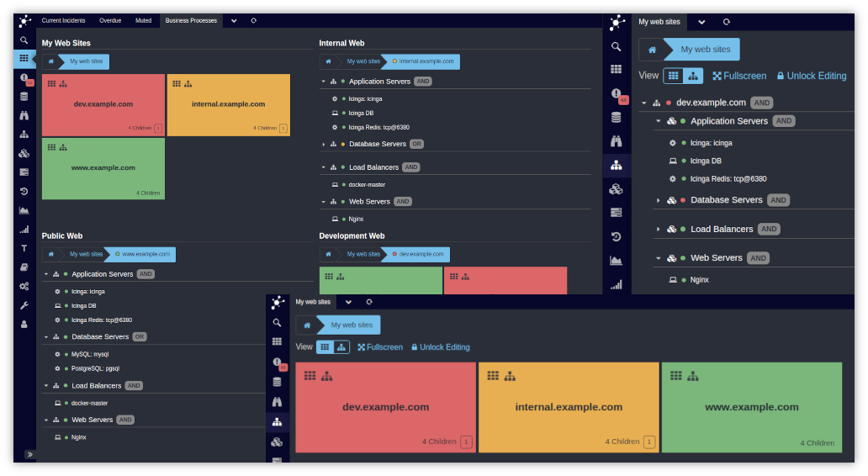The image size is (868, 476).
Task: Select the tree view toggle above the large tiles
Action: point(341,347)
